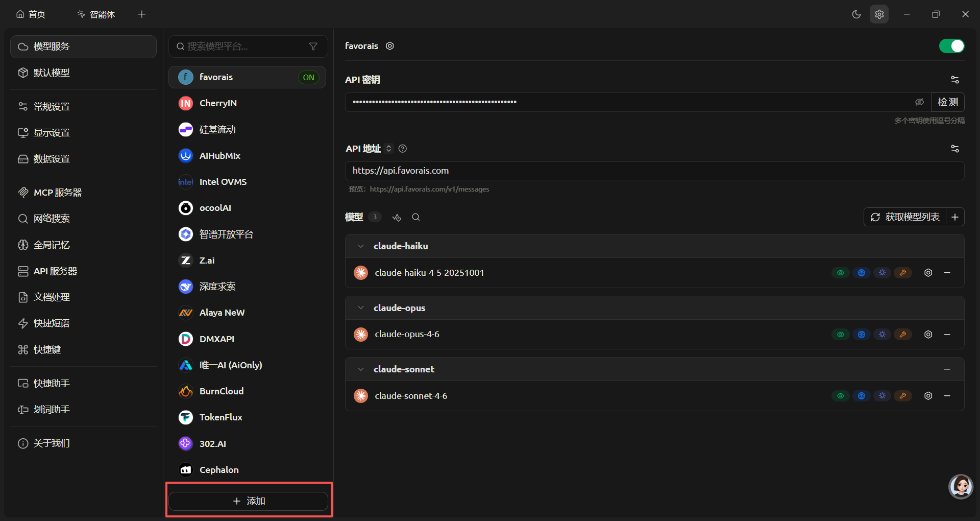Toggle the favorais provider switch
980x521 pixels.
pyautogui.click(x=952, y=46)
